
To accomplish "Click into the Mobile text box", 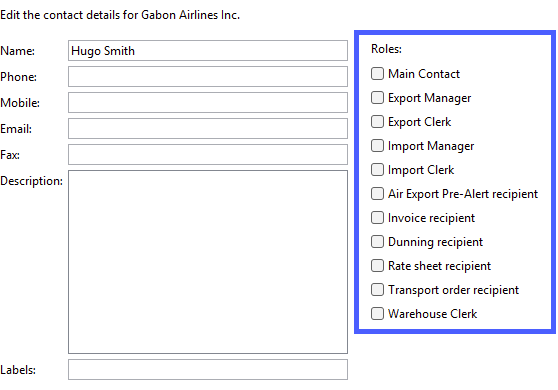I will coord(208,102).
